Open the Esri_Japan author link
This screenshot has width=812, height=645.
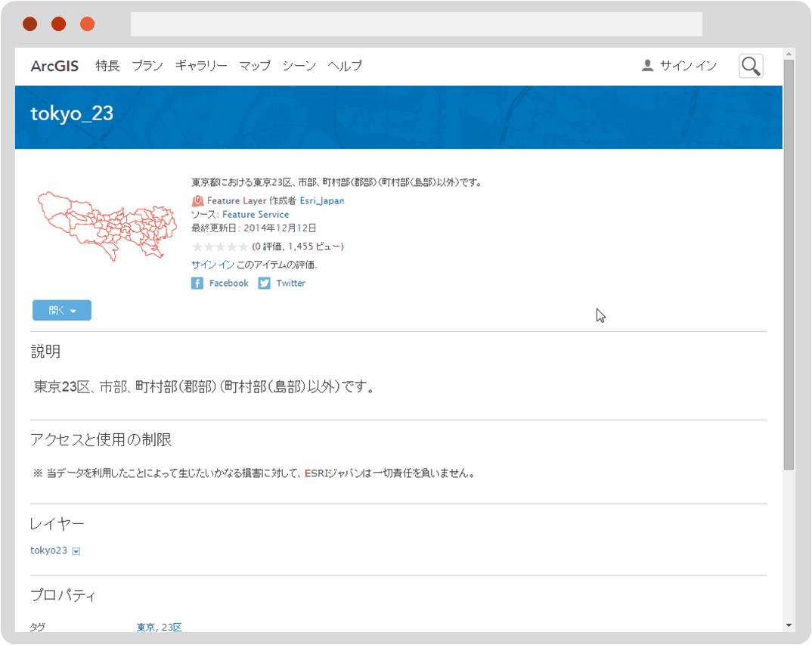pyautogui.click(x=322, y=200)
